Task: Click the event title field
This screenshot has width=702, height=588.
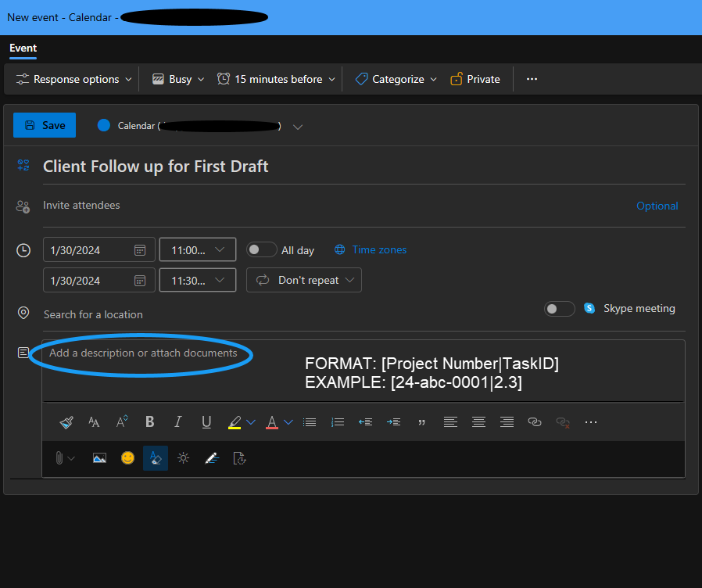Action: pyautogui.click(x=364, y=167)
